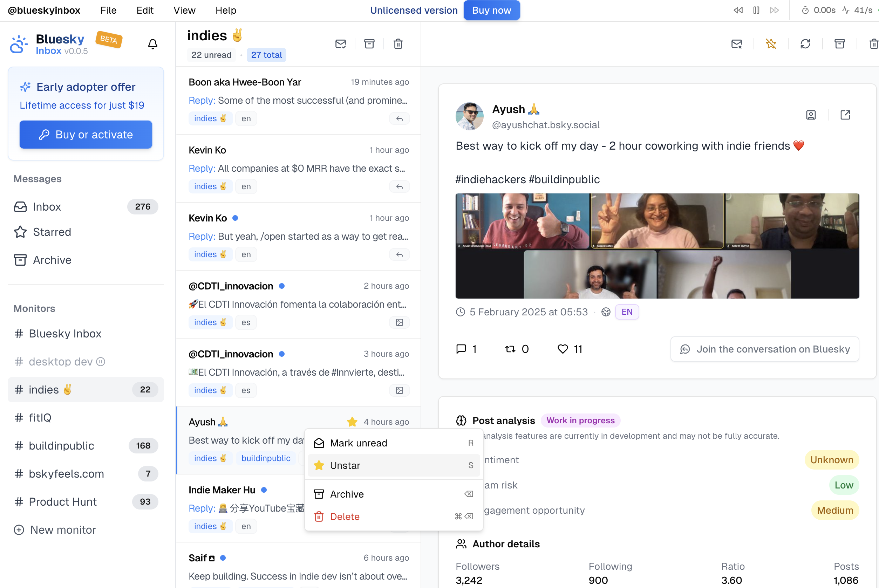Screen dimensions: 879x588
Task: Click public globe icon near post date
Action: (x=606, y=312)
